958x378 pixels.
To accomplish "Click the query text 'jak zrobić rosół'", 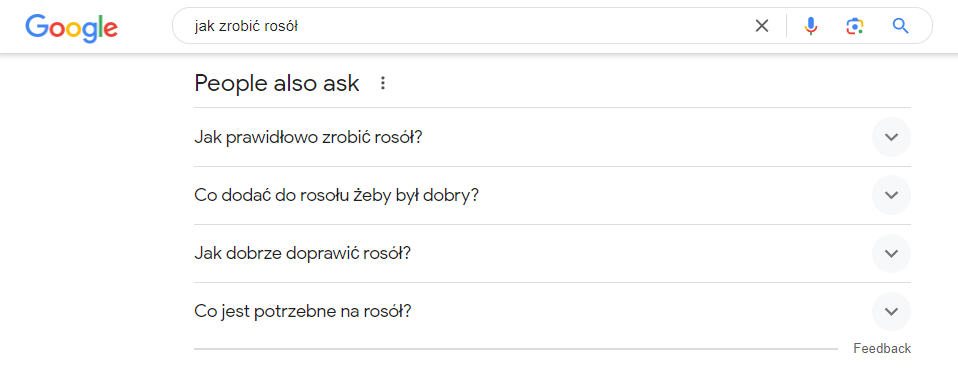I will click(246, 26).
